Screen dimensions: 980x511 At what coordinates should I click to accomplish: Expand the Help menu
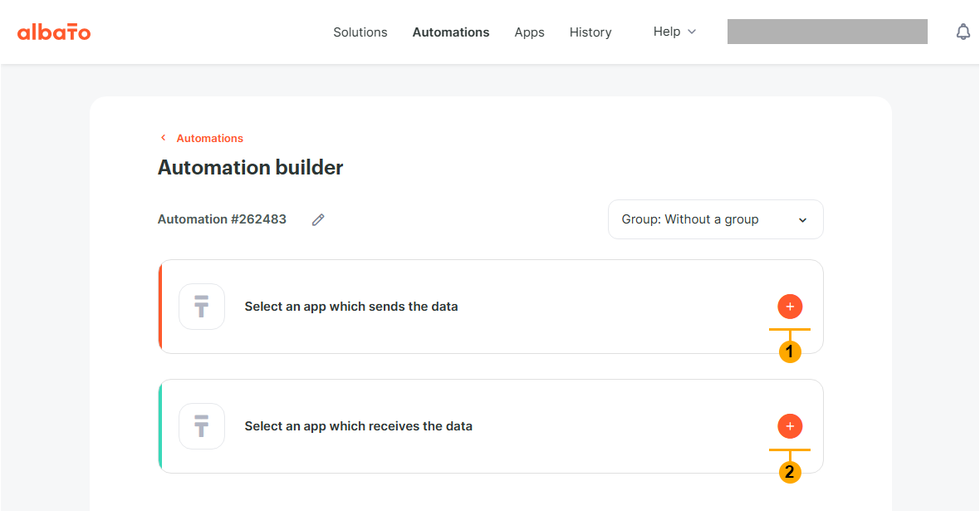[x=674, y=32]
